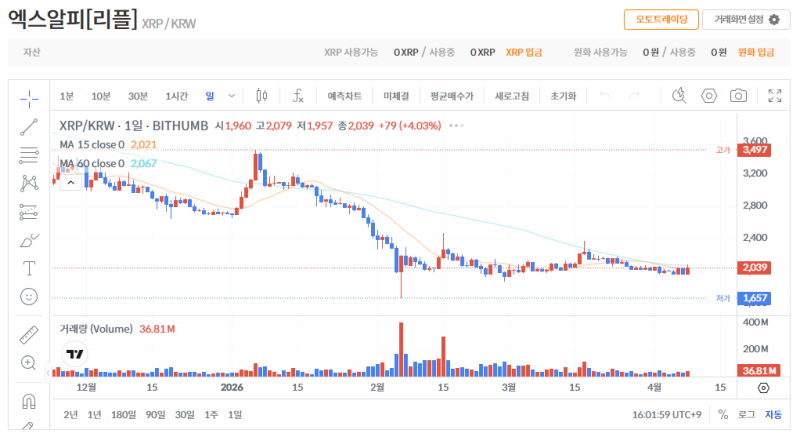This screenshot has width=800, height=437.
Task: Click the XRP/KRW · 1일 · BITHUMB symbol title
Action: [134, 125]
